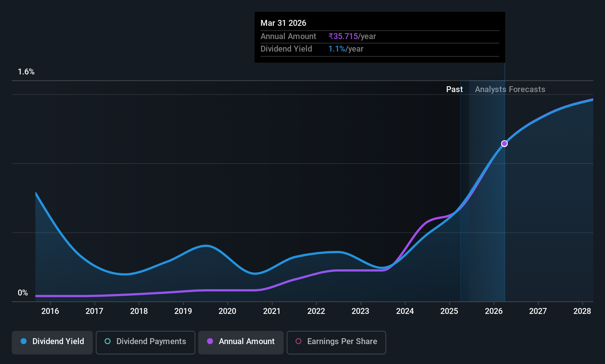This screenshot has height=364, width=605.
Task: Click the tooltip's Dividend Yield row label
Action: 286,49
